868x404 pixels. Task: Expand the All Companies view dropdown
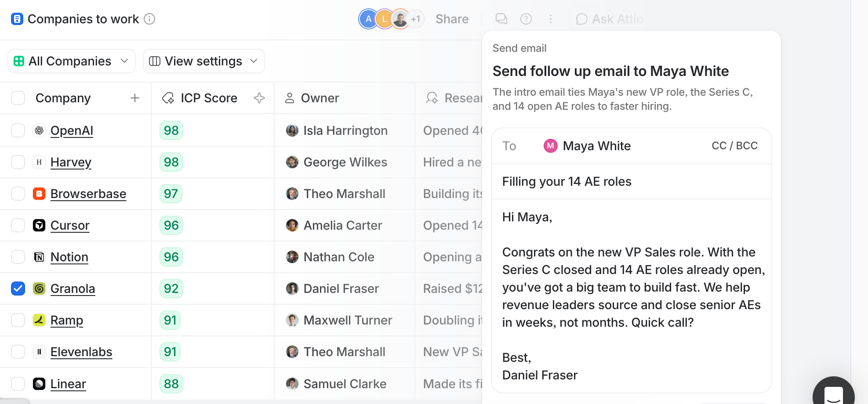[72, 61]
